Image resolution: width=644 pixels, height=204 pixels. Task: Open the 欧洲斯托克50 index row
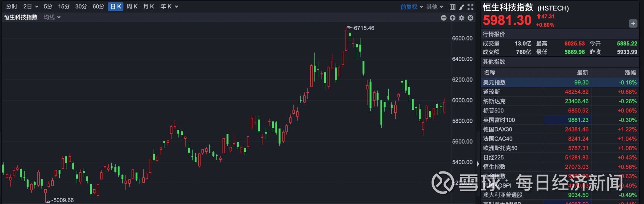click(560, 148)
